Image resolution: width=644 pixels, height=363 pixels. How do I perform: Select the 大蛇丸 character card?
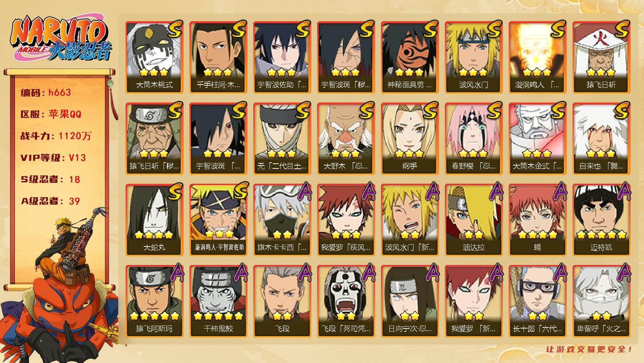[x=154, y=220]
